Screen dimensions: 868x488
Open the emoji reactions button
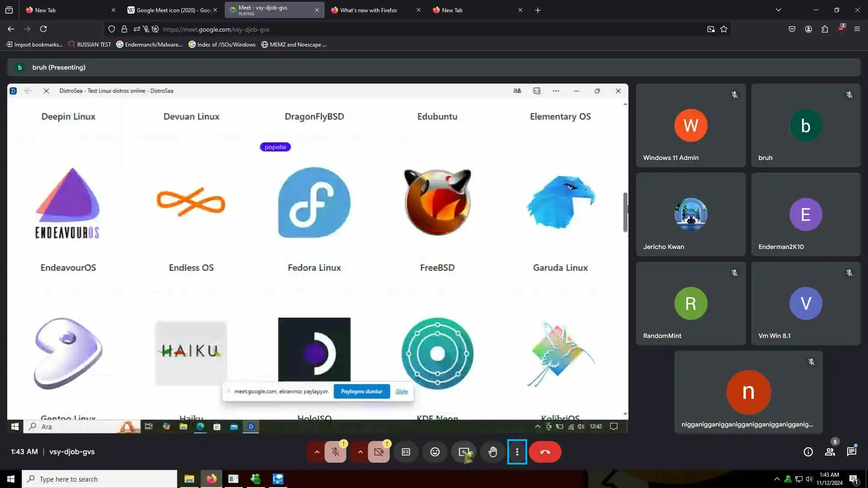point(435,452)
